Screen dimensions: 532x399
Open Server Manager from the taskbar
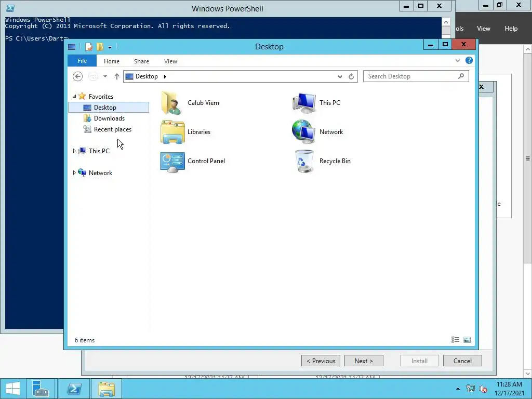(x=41, y=389)
